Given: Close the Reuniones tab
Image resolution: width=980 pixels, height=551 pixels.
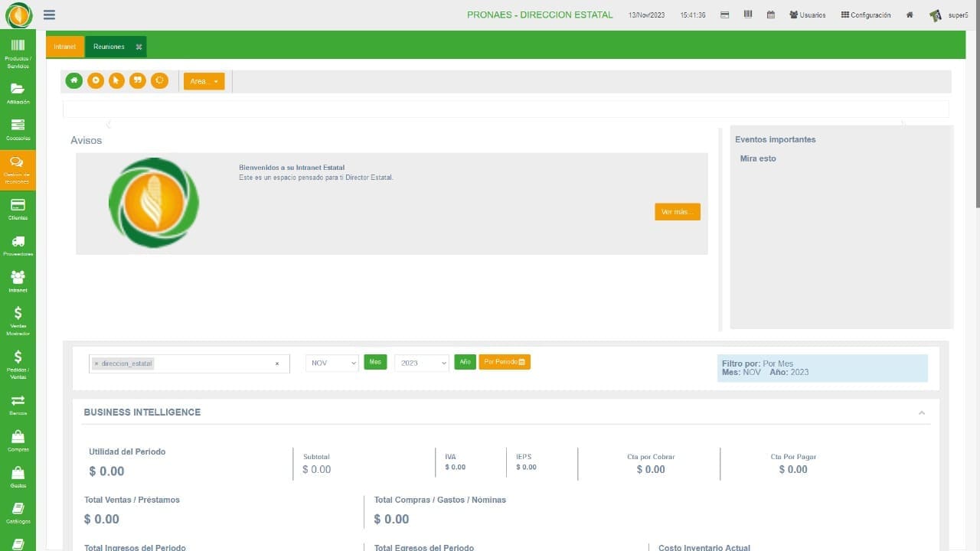Looking at the screenshot, I should (139, 47).
